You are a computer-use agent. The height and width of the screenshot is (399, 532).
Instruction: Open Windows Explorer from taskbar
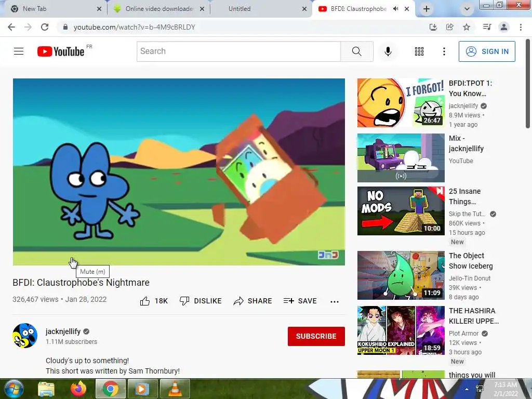click(x=46, y=389)
